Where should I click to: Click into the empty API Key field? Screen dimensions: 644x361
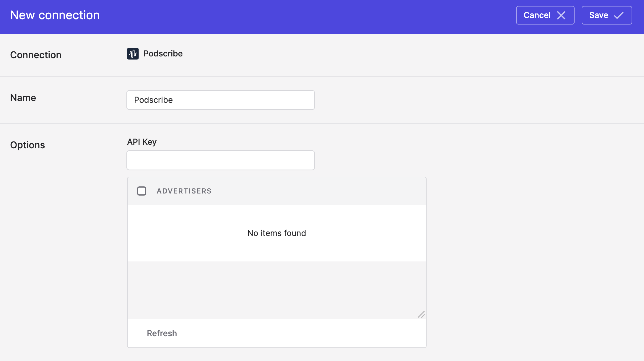(x=221, y=160)
